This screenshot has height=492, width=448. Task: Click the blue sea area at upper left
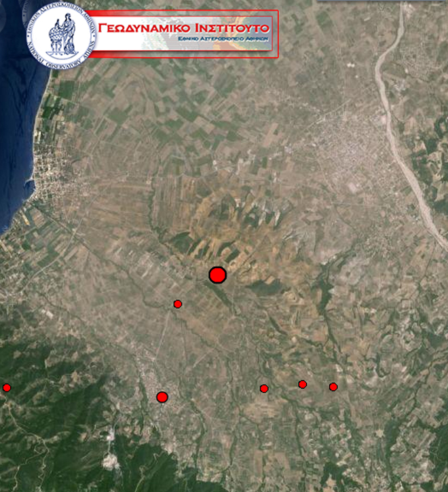[14, 102]
